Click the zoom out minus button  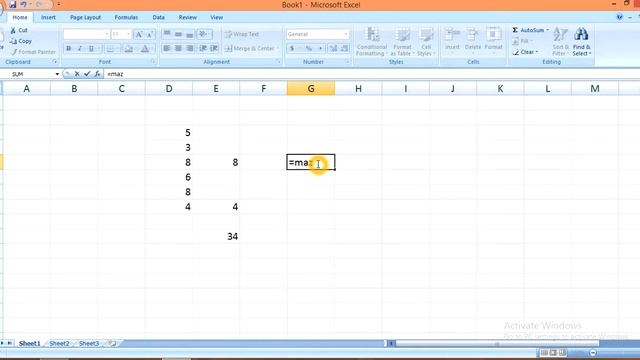click(593, 353)
